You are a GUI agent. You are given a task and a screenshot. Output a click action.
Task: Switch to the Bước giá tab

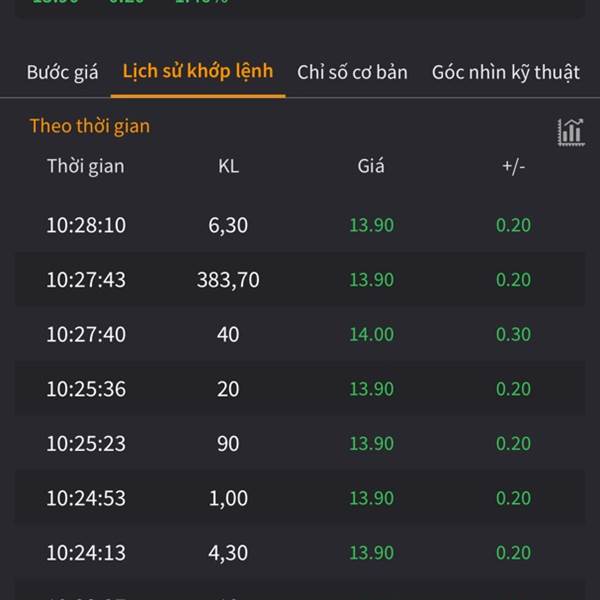(62, 72)
